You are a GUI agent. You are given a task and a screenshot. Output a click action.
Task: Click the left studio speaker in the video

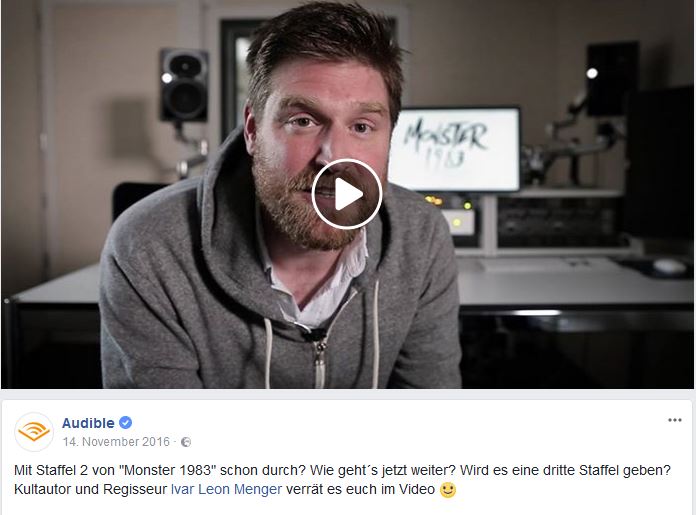[184, 85]
